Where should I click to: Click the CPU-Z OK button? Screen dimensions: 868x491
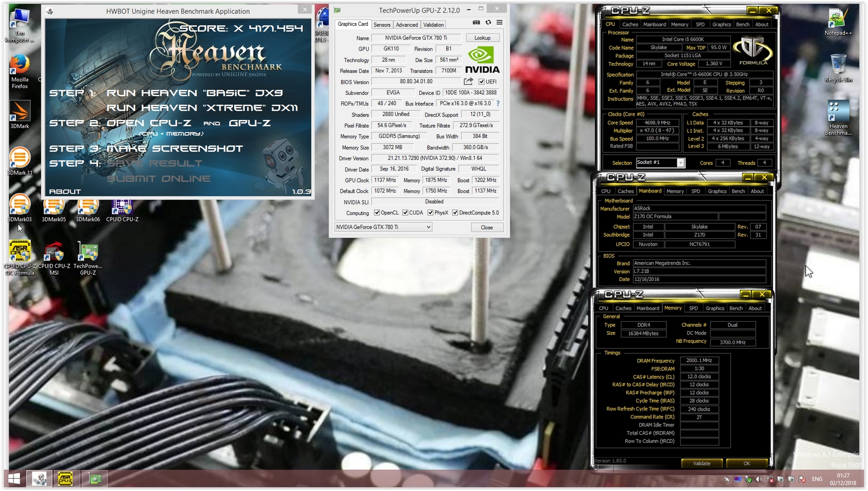[747, 463]
